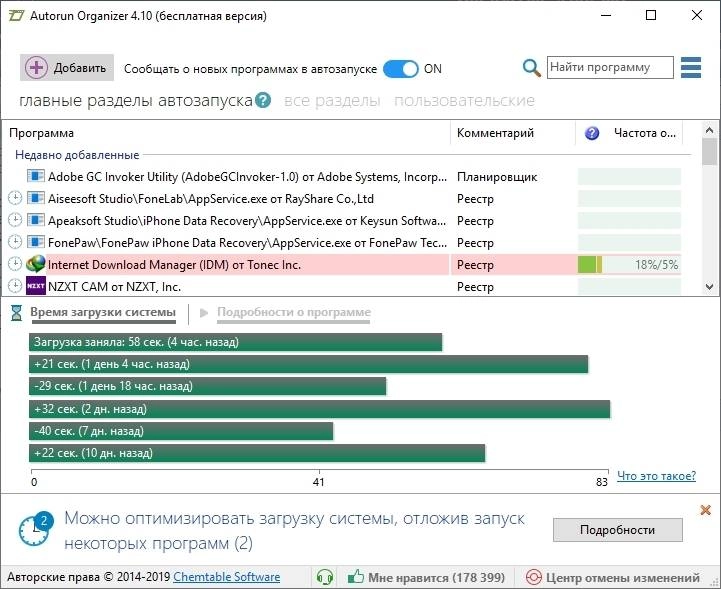Click the -29 сек. boot time bar
This screenshot has height=589, width=721.
[x=207, y=386]
